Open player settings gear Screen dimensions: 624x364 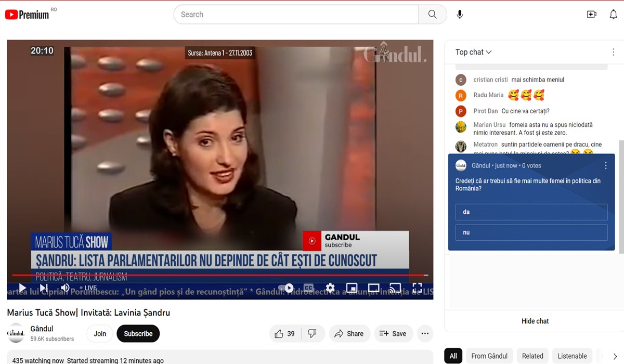pyautogui.click(x=330, y=288)
